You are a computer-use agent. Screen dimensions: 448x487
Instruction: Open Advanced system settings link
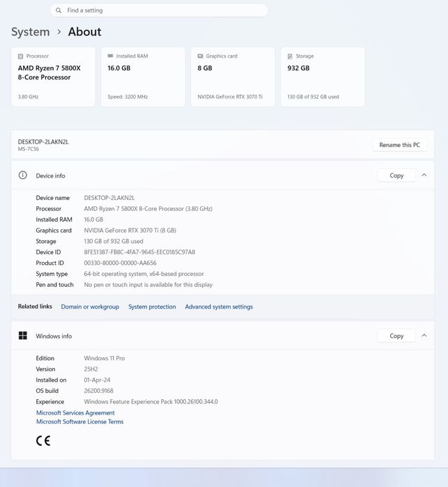[219, 307]
